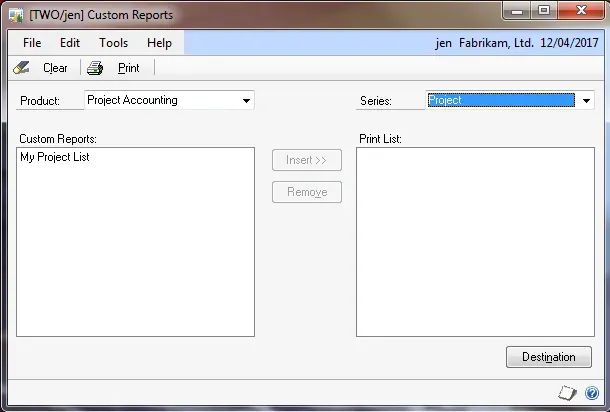The image size is (610, 412).
Task: Open the Edit menu
Action: pos(70,43)
